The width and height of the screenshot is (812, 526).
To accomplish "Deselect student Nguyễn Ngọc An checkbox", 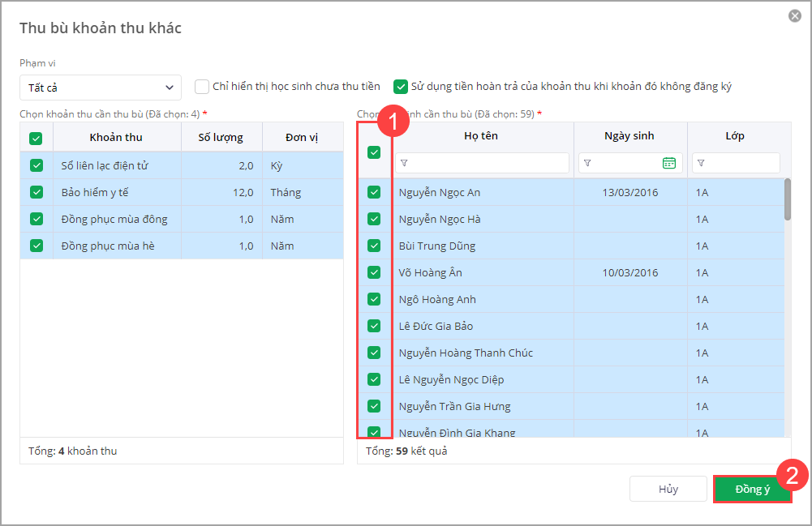I will coord(374,192).
